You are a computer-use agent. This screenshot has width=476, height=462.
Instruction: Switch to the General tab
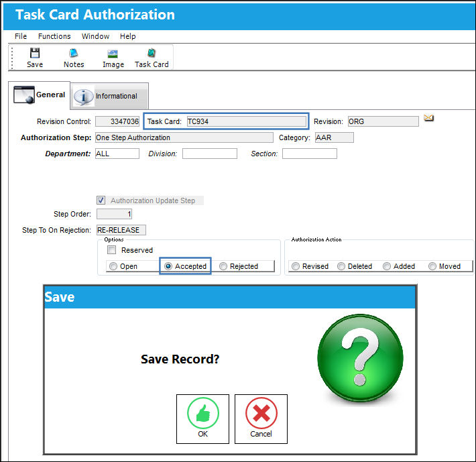tap(40, 95)
